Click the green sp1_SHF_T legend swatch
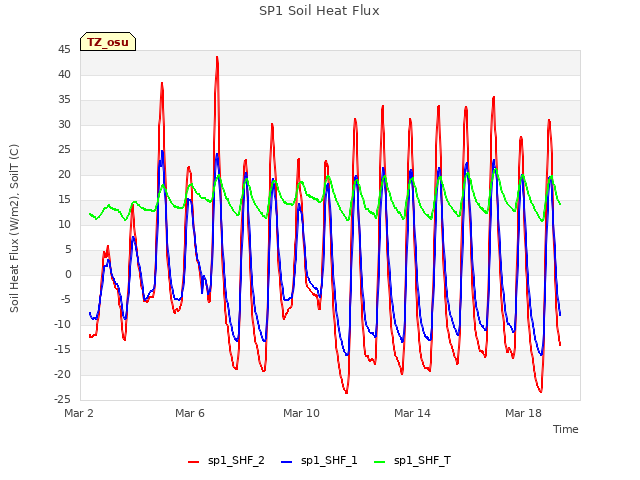Image resolution: width=640 pixels, height=480 pixels. 380,462
